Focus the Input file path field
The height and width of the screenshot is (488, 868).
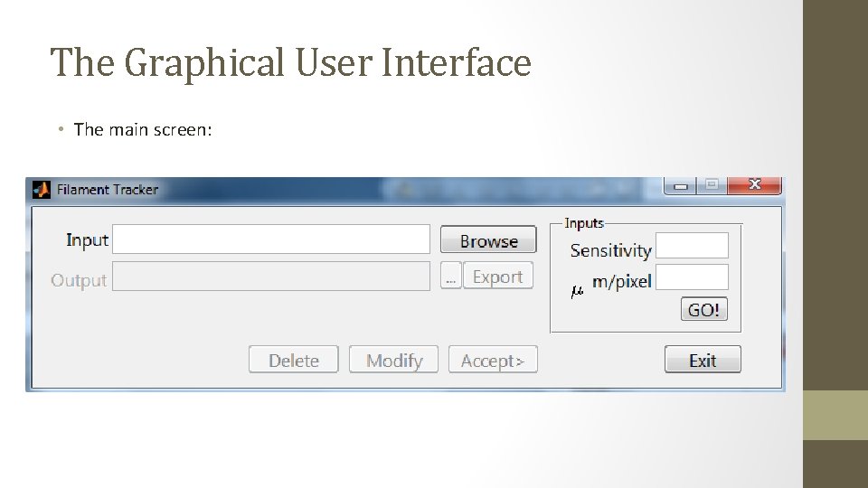pyautogui.click(x=271, y=239)
